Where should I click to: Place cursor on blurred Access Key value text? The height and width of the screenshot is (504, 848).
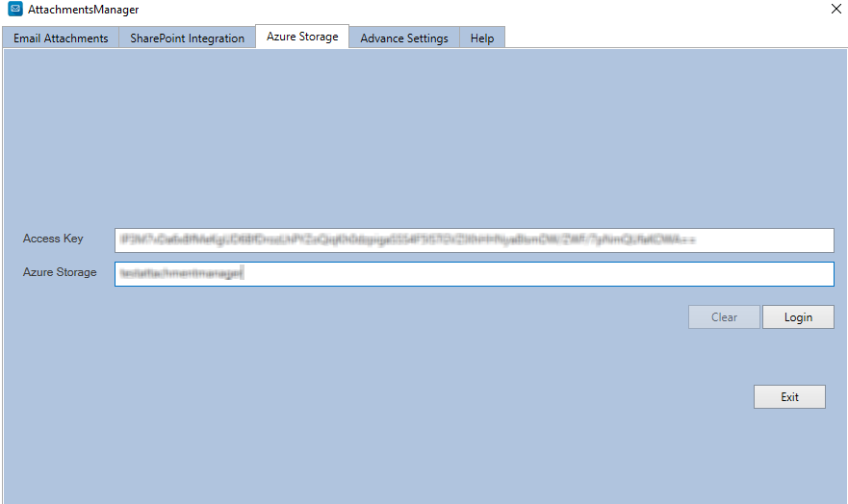click(404, 239)
